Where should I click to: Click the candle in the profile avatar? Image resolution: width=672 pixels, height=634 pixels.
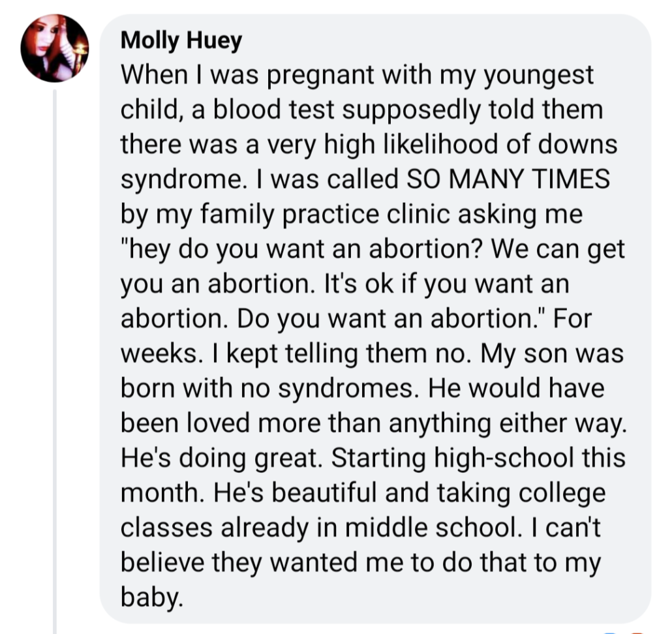click(x=80, y=48)
